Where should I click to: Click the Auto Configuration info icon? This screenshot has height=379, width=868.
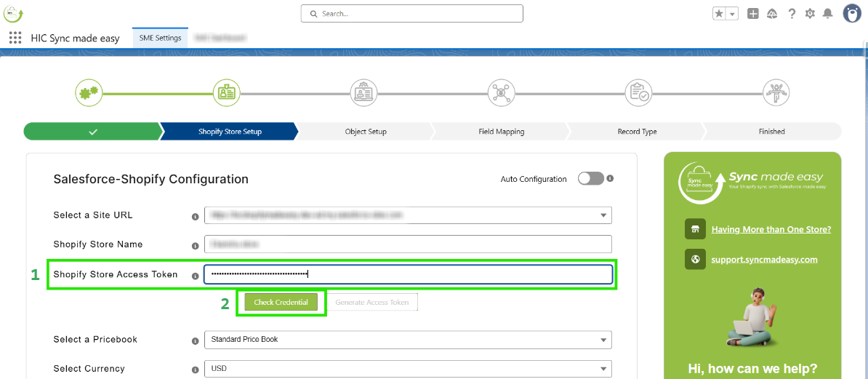tap(610, 179)
